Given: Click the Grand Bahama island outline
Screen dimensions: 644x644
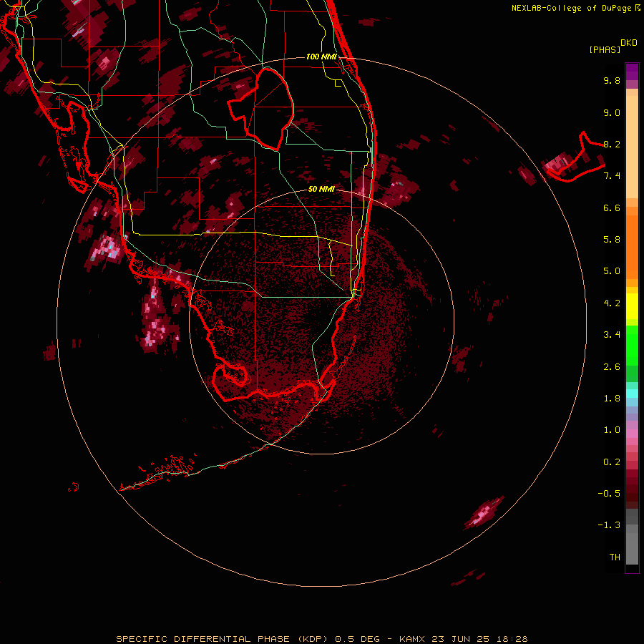Looking at the screenshot, I should [x=575, y=157].
